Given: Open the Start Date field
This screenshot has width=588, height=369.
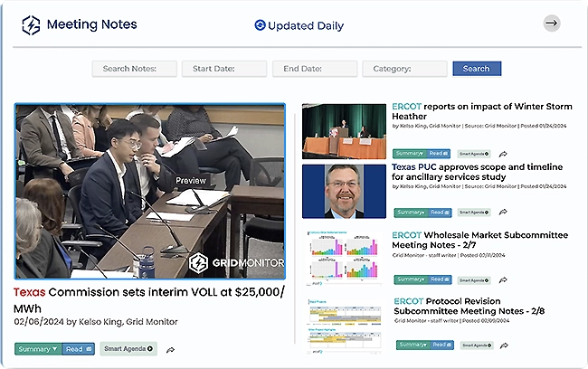Looking at the screenshot, I should click(x=224, y=69).
